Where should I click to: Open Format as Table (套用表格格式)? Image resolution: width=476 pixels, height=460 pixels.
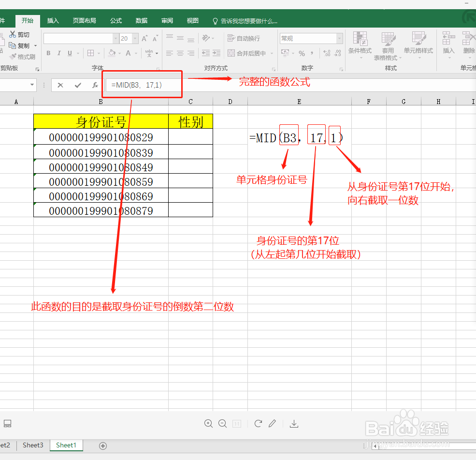pos(388,46)
